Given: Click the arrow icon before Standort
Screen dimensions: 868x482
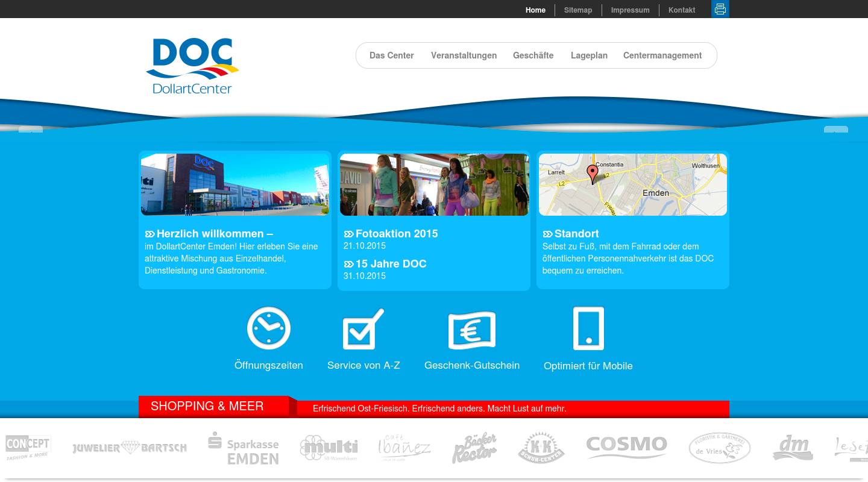Looking at the screenshot, I should pyautogui.click(x=547, y=234).
